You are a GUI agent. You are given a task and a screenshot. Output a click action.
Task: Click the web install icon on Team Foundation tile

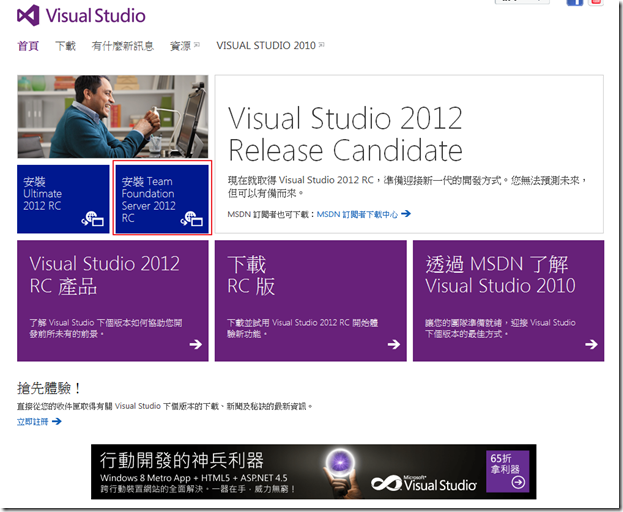coord(192,219)
